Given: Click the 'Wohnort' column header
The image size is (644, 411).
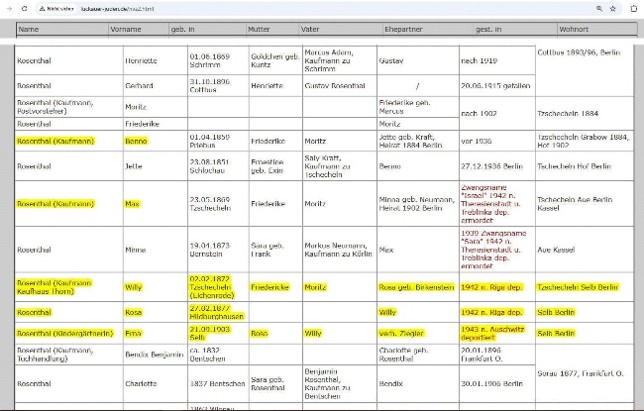Looking at the screenshot, I should 597,29.
